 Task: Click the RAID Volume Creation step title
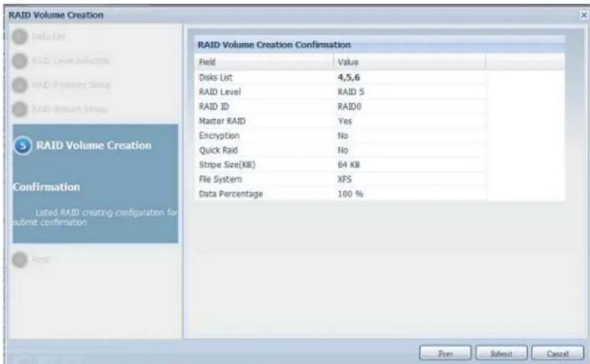click(x=93, y=146)
